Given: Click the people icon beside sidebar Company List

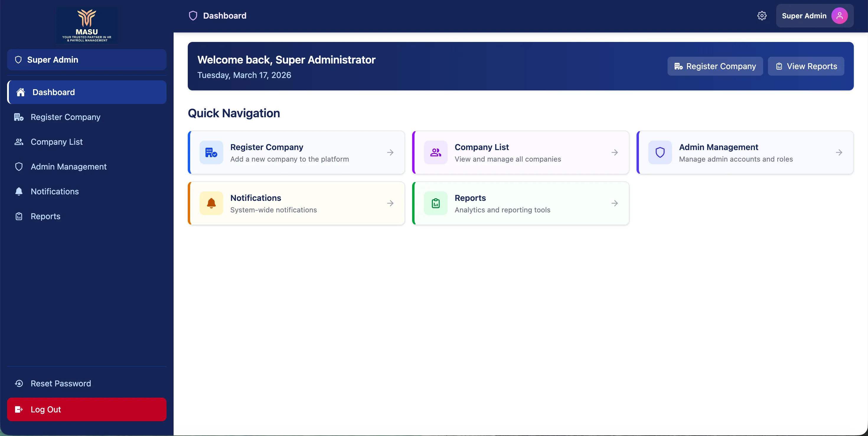Looking at the screenshot, I should point(19,142).
